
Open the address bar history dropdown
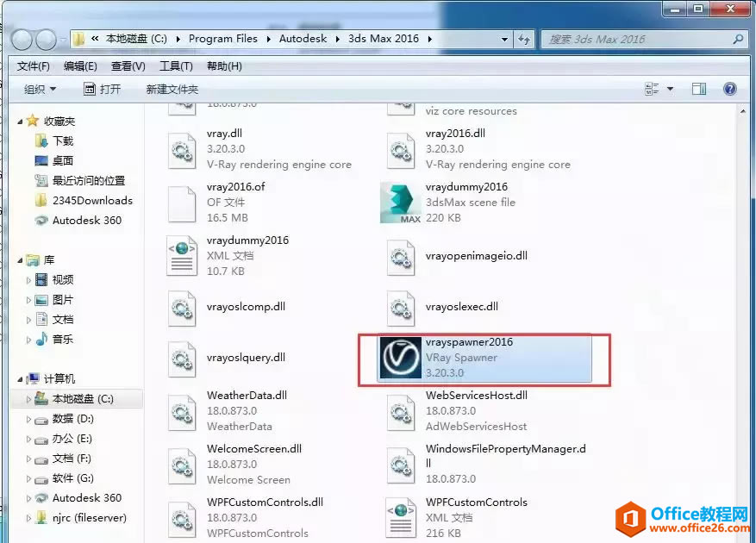click(504, 39)
